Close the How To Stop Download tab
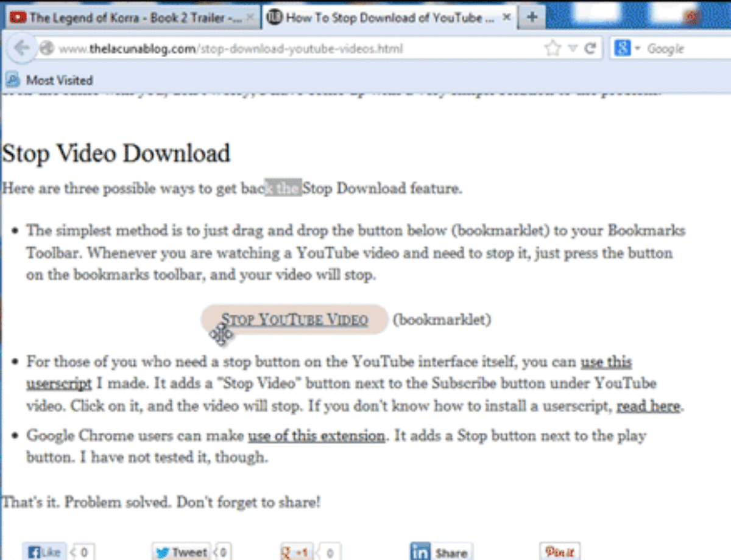This screenshot has height=560, width=731. coord(506,18)
